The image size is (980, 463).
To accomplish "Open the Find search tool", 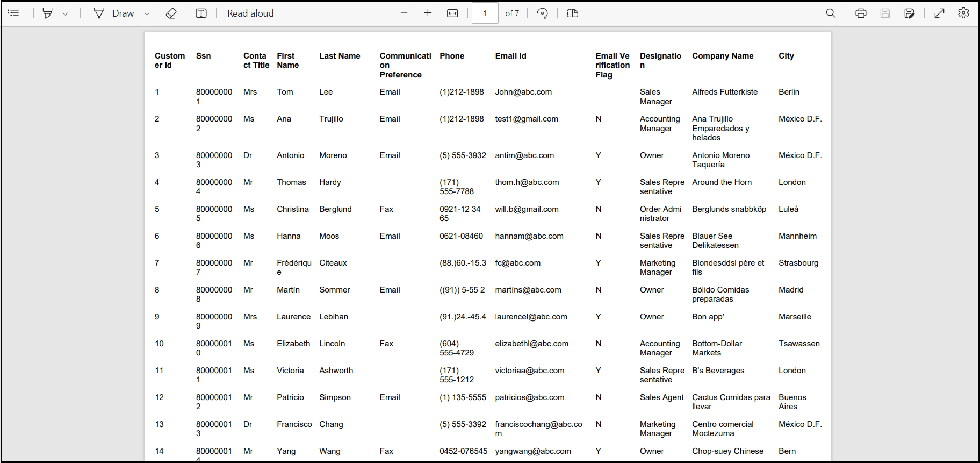I will click(831, 13).
